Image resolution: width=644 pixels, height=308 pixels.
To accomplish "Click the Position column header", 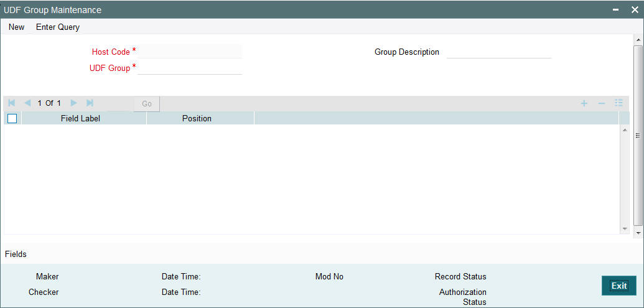I will point(200,118).
